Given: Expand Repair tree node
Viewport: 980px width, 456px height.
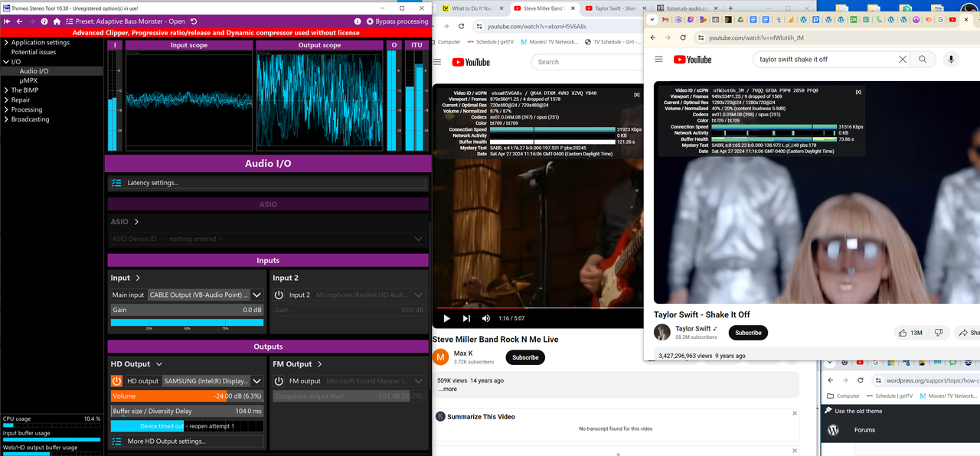Looking at the screenshot, I should click(6, 100).
